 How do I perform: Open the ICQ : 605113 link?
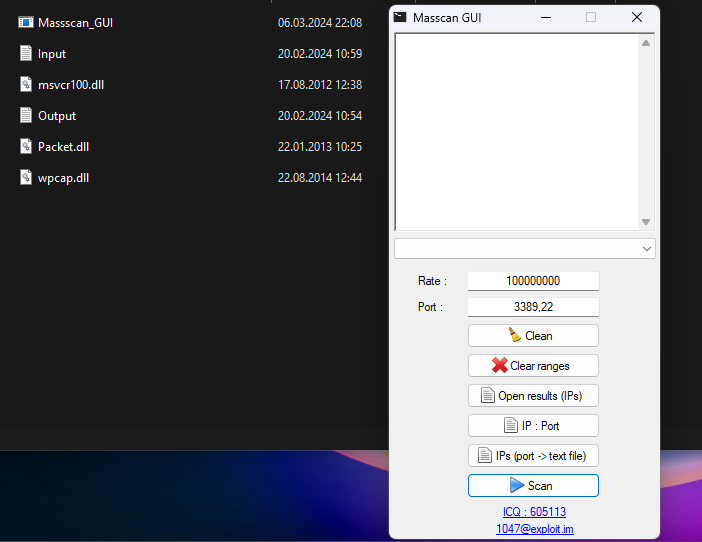pos(534,512)
